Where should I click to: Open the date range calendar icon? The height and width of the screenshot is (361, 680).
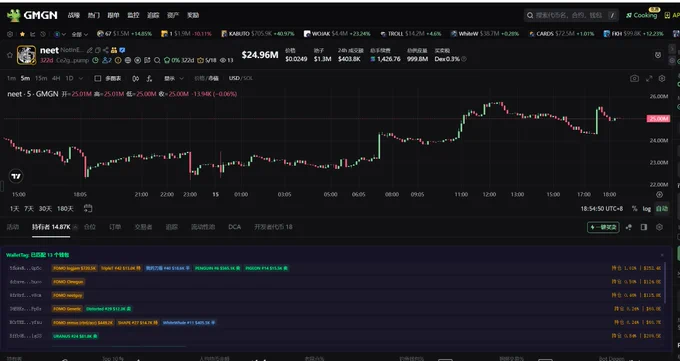88,208
